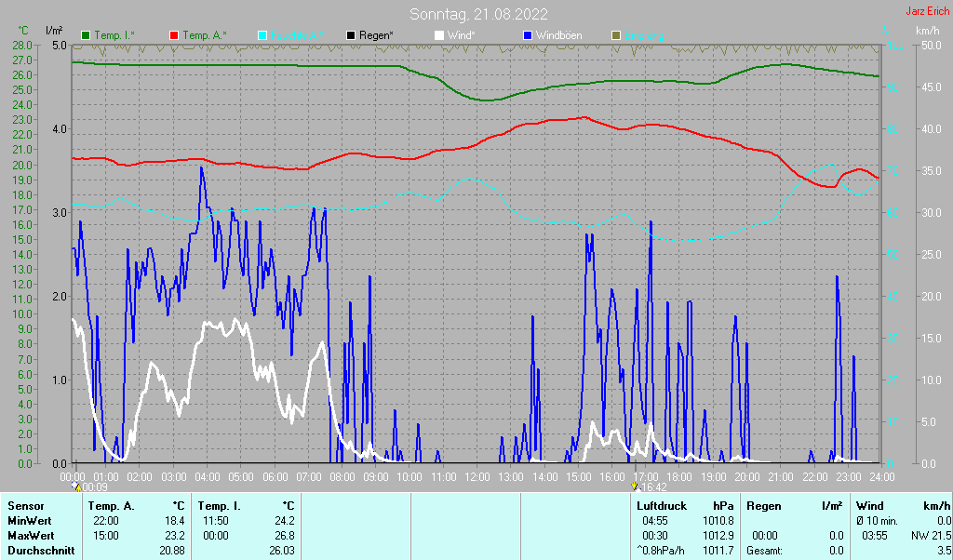953x560 pixels.
Task: Click the 'Luftdruck' table header
Action: point(662,506)
